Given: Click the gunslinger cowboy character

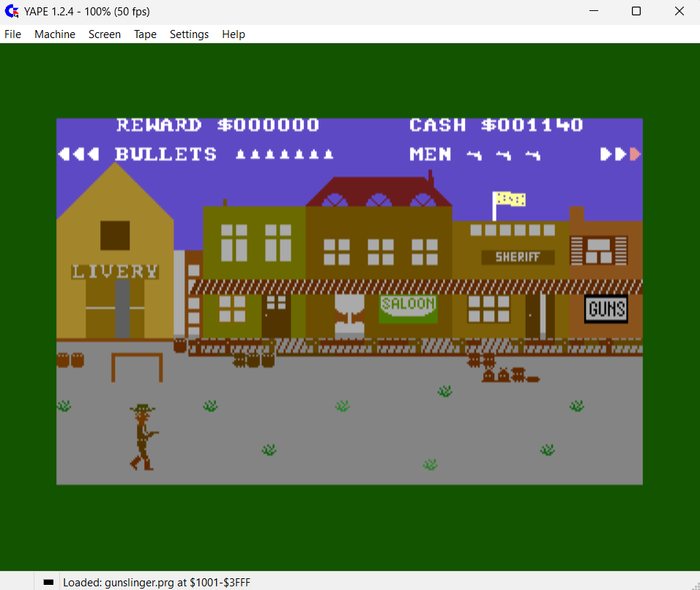Looking at the screenshot, I should click(x=143, y=437).
